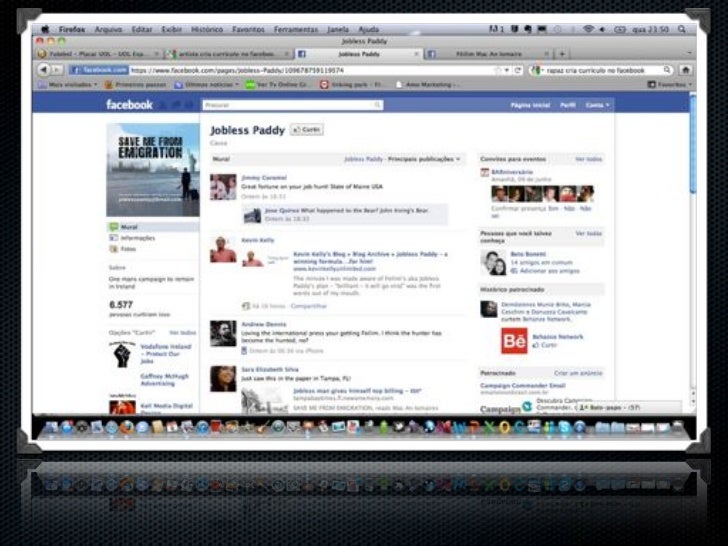Reload the page with the refresh icon
Image resolution: width=728 pixels, height=546 pixels.
click(x=518, y=70)
